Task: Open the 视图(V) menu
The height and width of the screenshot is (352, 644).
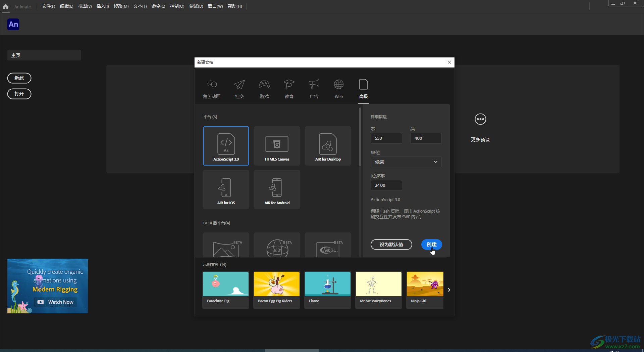Action: [x=85, y=6]
